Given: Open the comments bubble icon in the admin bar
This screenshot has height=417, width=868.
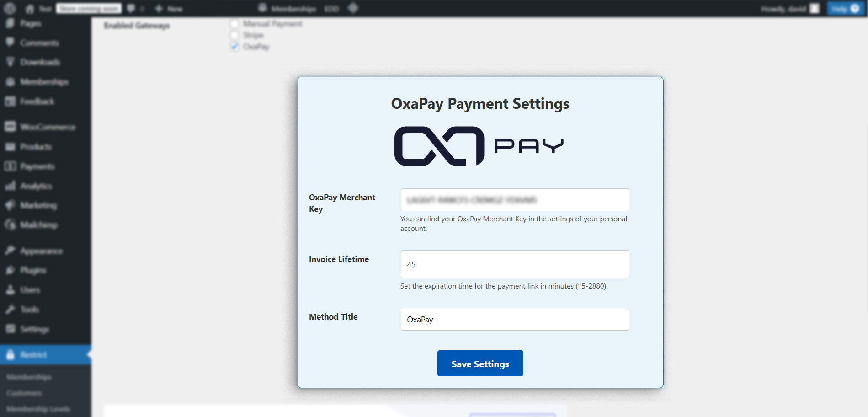Looking at the screenshot, I should [x=131, y=9].
